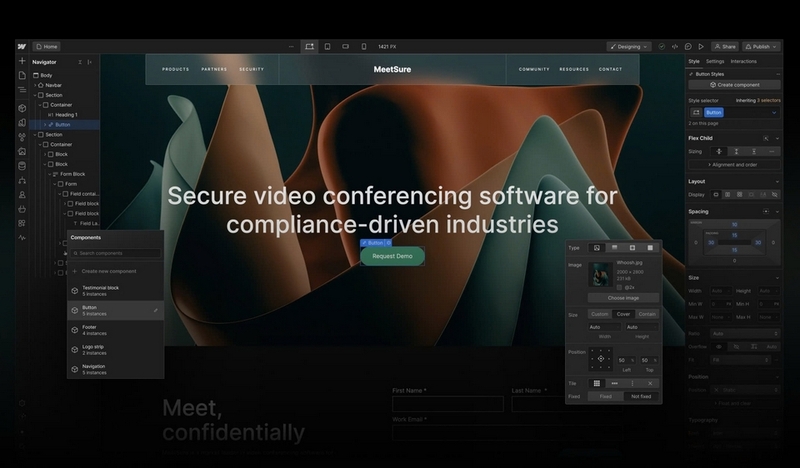Screen dimensions: 800x468
Task: Expand Alignment and order
Action: coord(734,165)
